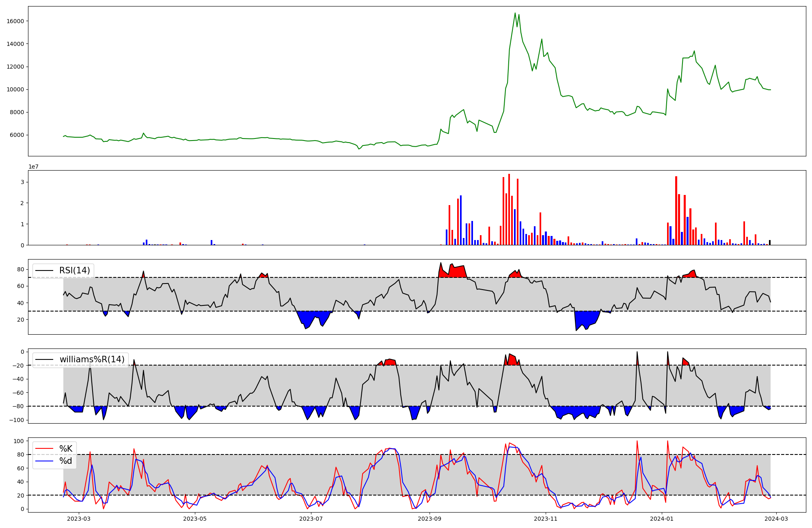Click the 1e7 exponent label above volume chart
This screenshot has width=812, height=528.
(33, 167)
